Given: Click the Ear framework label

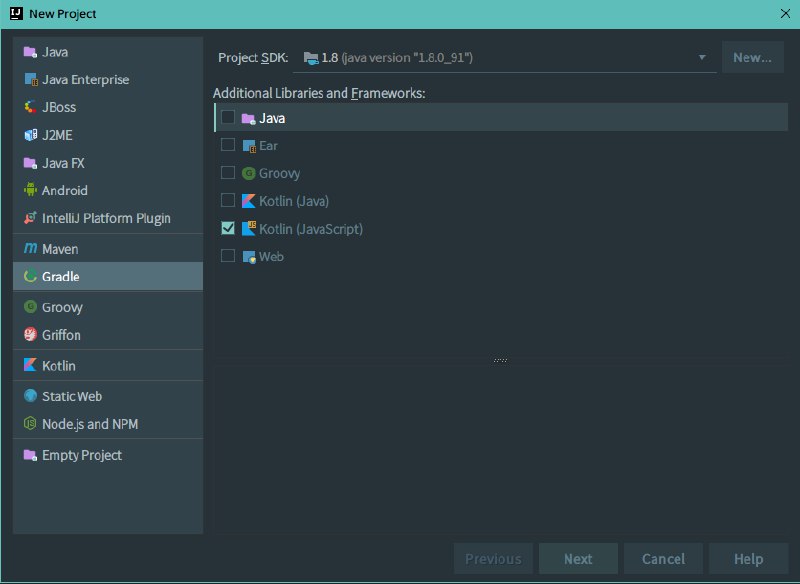Looking at the screenshot, I should 268,146.
